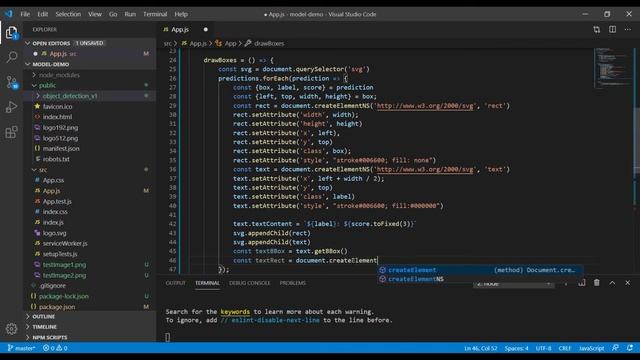
Task: Select the App.js editor tab
Action: pos(180,29)
